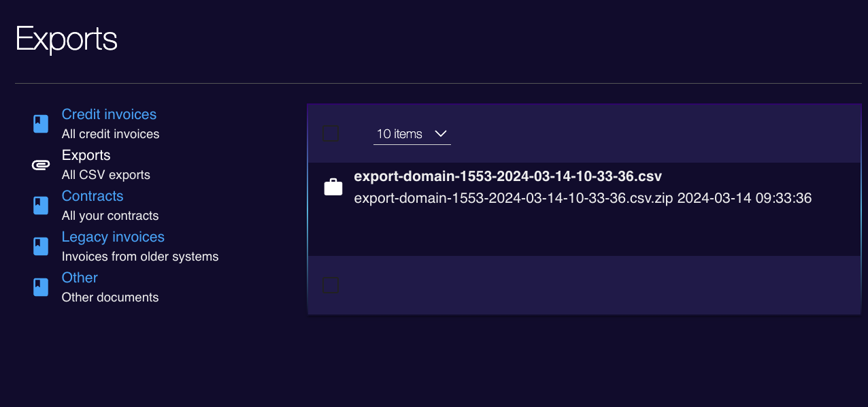Click the 'All CSV exports' subtitle
868x407 pixels.
(106, 175)
